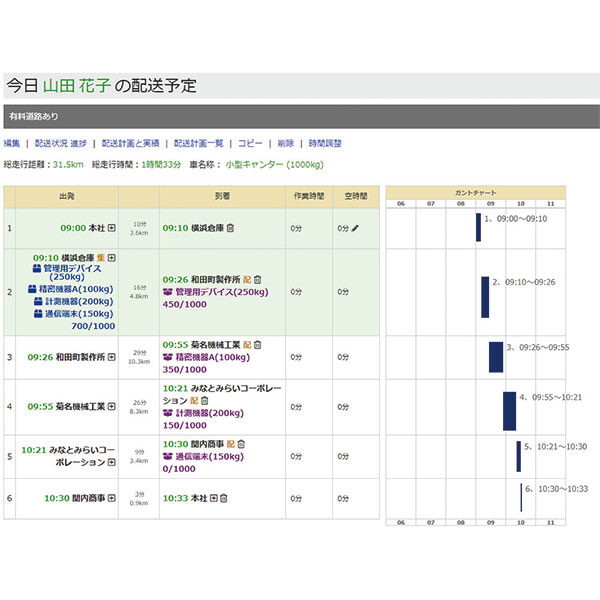
Task: Click 10分 3.6km travel cell in row 1
Action: [139, 228]
